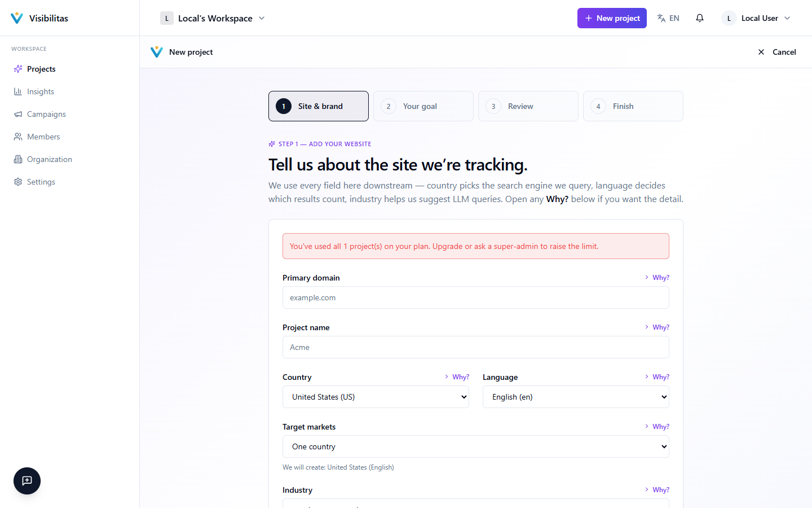Image resolution: width=812 pixels, height=508 pixels.
Task: Select the Review step tab
Action: [x=528, y=106]
